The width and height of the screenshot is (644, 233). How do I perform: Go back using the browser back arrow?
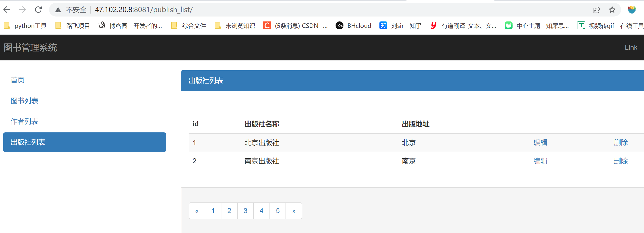[7, 10]
